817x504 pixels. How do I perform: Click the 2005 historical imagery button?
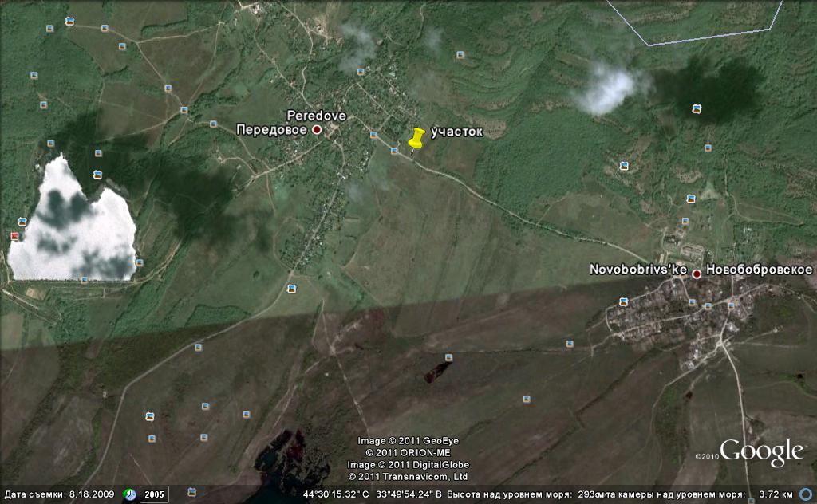click(x=155, y=494)
